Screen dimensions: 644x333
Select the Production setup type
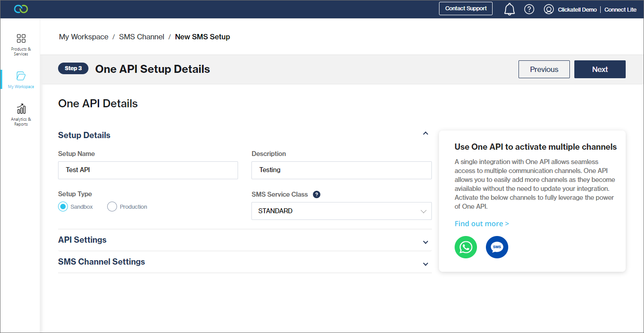[112, 207]
